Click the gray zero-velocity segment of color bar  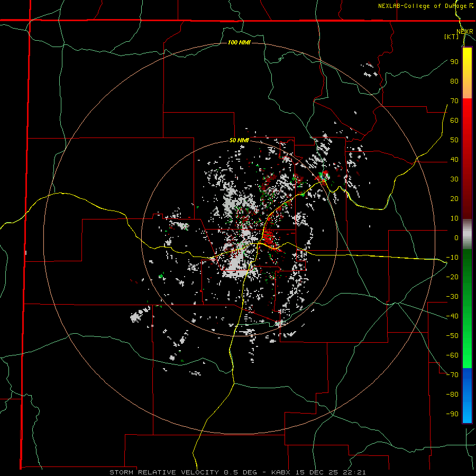467,234
